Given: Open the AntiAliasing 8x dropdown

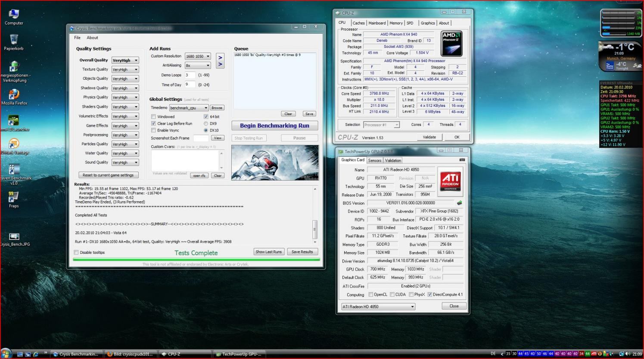Looking at the screenshot, I should [198, 66].
